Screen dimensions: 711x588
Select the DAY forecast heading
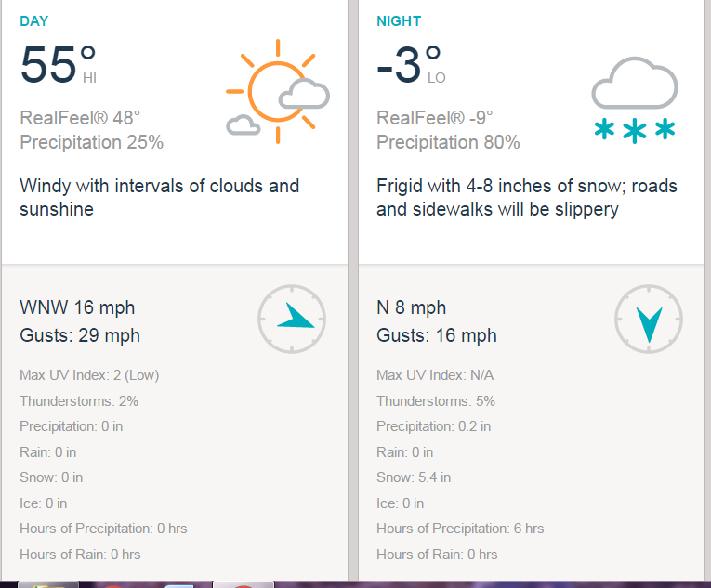(x=34, y=21)
